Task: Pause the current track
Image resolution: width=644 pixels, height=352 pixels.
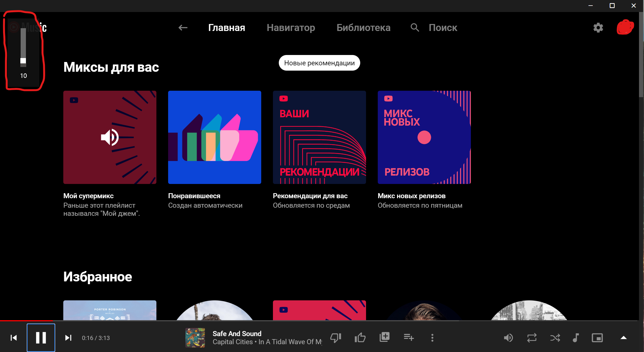Action: (41, 338)
